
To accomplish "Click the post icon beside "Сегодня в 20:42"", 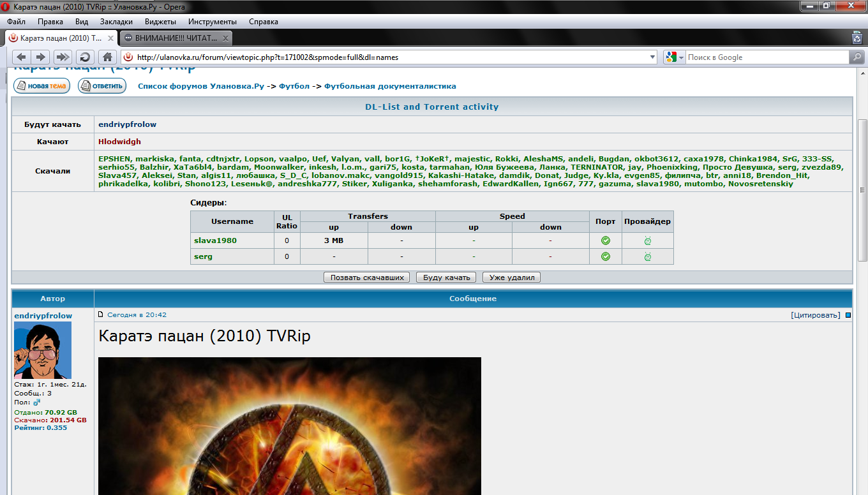I will (101, 314).
